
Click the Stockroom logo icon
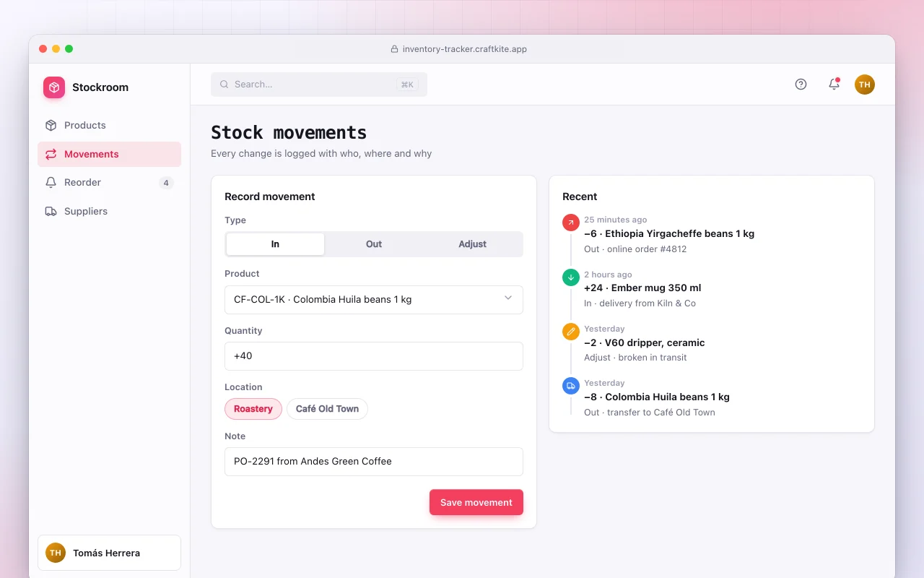[54, 87]
